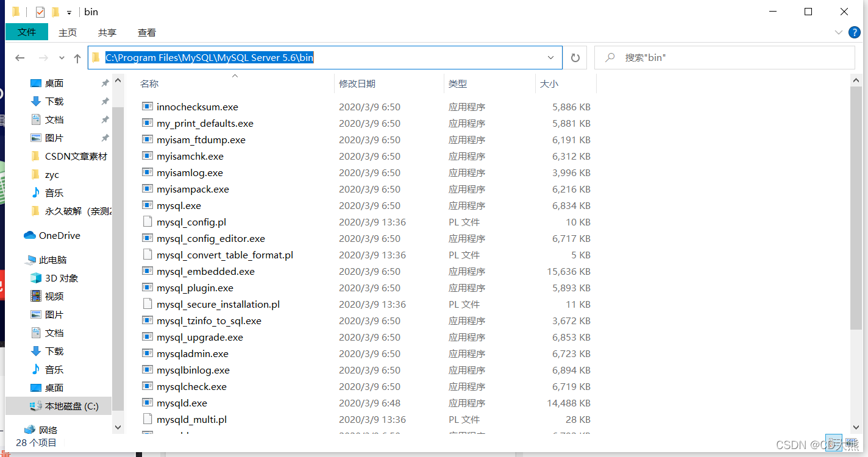
Task: Select 视频 under 此电脑
Action: point(54,297)
